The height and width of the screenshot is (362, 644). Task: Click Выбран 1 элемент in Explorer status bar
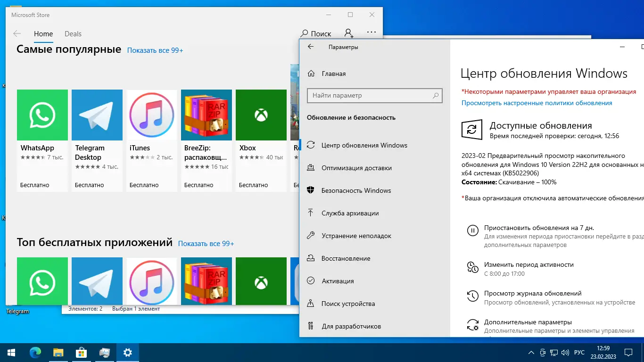pyautogui.click(x=136, y=309)
